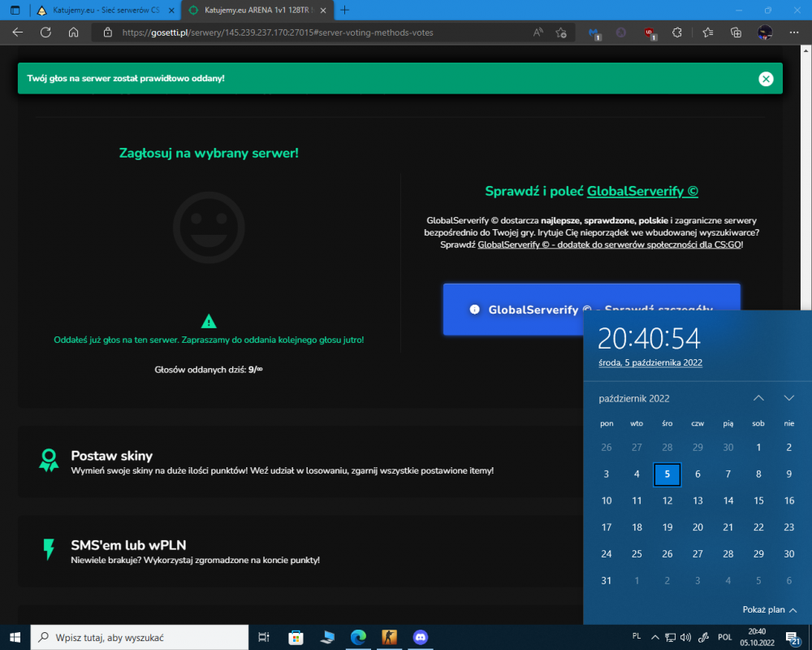Image resolution: width=812 pixels, height=650 pixels.
Task: Click the SMS lightning bolt icon
Action: click(49, 549)
